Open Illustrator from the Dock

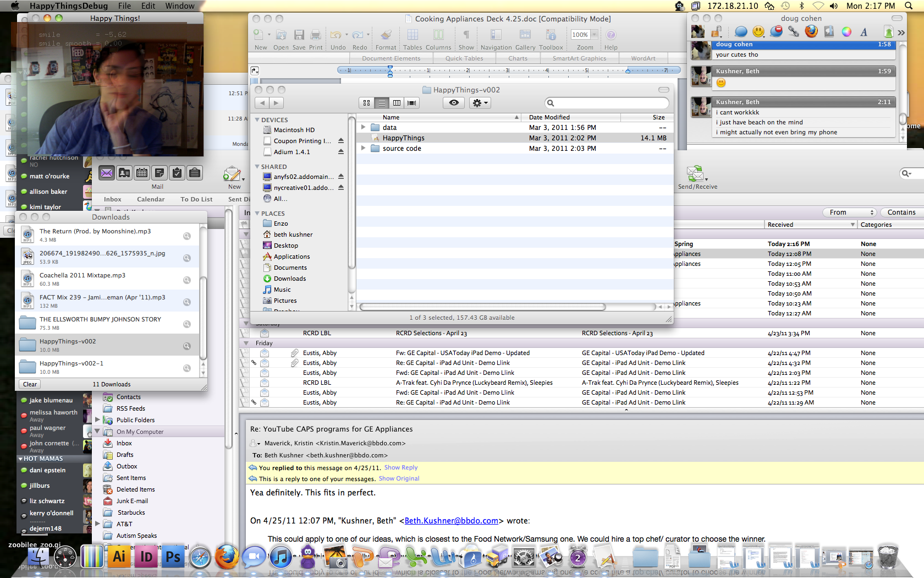click(x=119, y=557)
